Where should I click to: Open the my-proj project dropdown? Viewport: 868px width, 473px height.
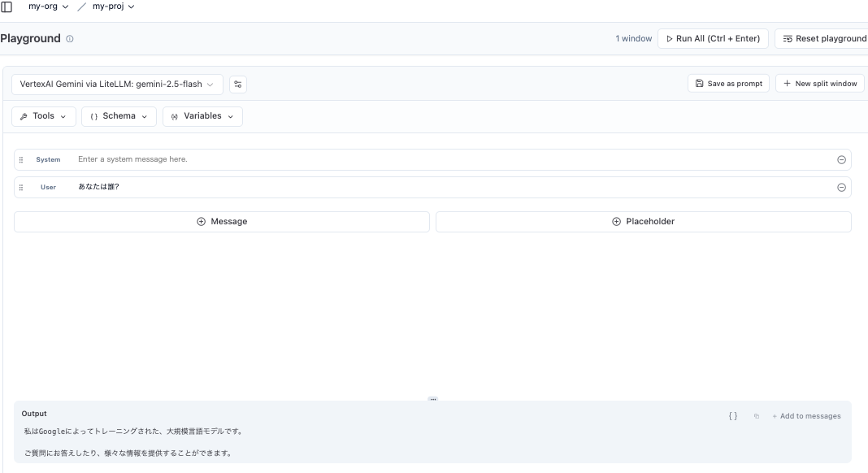point(114,7)
